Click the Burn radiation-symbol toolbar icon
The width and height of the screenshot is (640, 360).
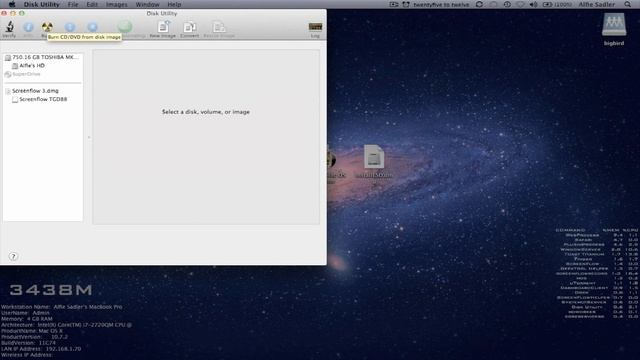click(x=47, y=27)
